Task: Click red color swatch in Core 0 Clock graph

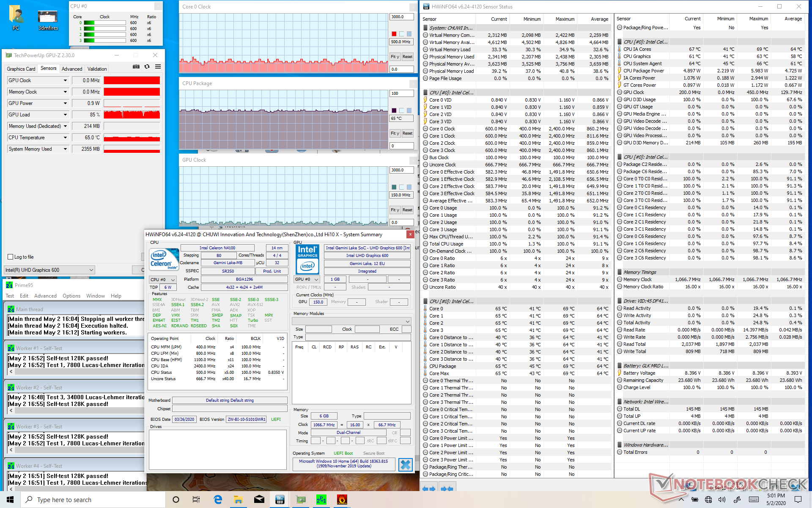Action: coord(394,34)
